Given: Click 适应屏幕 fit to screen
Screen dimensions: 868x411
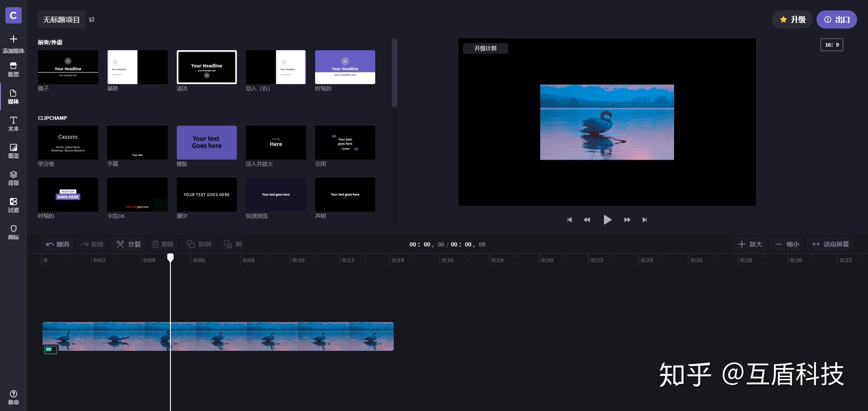Looking at the screenshot, I should 830,244.
